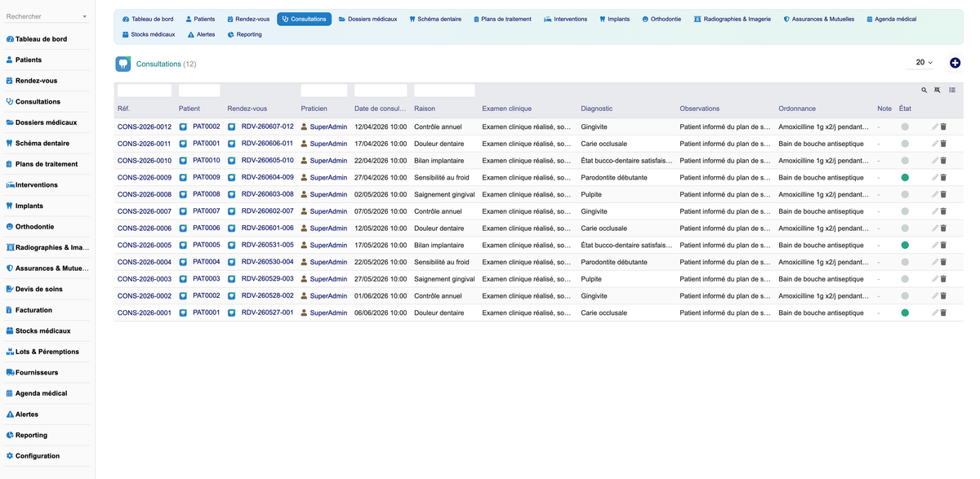Toggle the grey state dot of CONS-2026-0003
Screen dimensions: 980x479
(x=905, y=279)
